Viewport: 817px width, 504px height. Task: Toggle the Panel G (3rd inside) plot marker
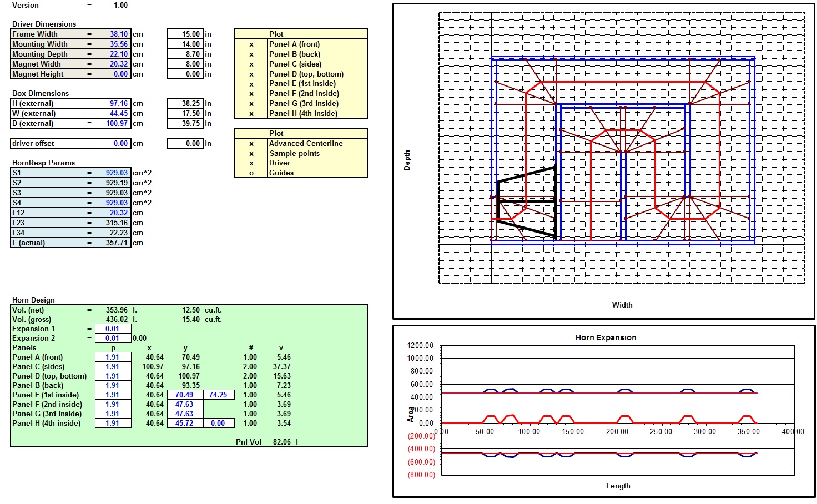251,104
